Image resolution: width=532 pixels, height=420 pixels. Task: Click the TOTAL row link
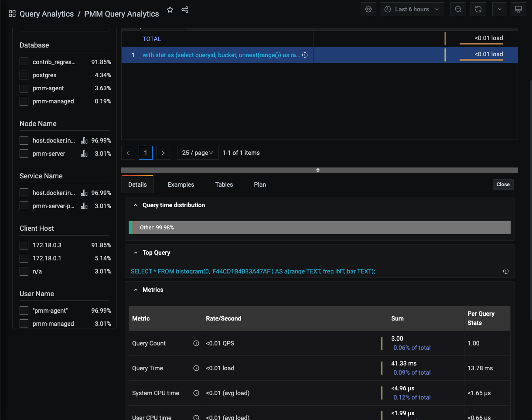point(152,39)
